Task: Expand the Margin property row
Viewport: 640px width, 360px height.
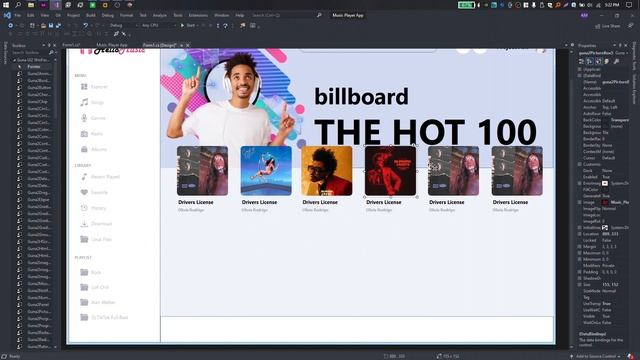Action: [580, 247]
